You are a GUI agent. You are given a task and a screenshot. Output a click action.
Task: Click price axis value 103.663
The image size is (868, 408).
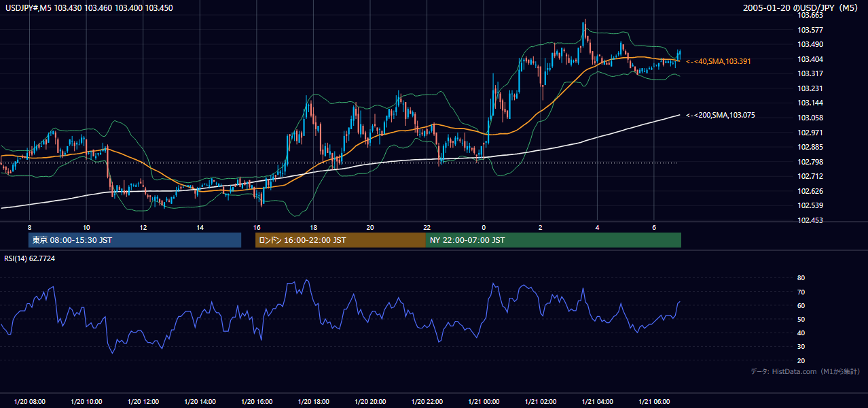click(x=810, y=15)
